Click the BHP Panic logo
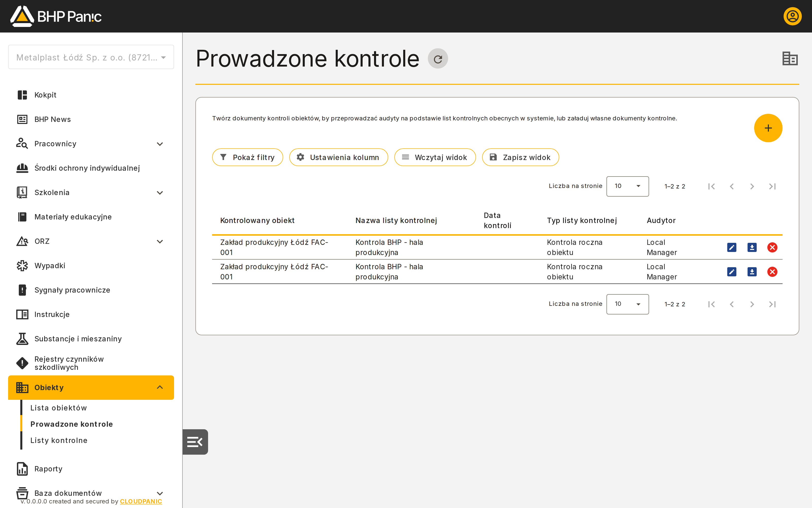The height and width of the screenshot is (508, 812). 56,16
